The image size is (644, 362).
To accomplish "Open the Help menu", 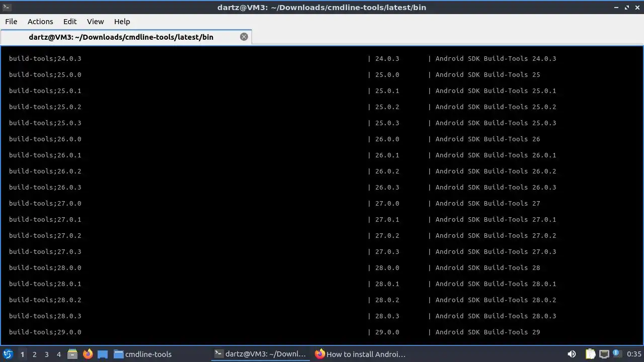I will (122, 22).
